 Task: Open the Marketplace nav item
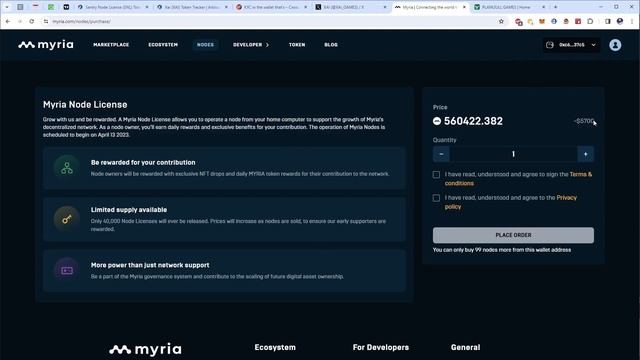point(111,44)
